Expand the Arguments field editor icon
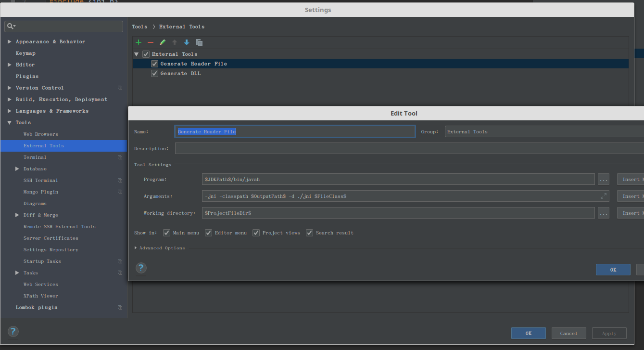This screenshot has height=350, width=644. point(603,196)
